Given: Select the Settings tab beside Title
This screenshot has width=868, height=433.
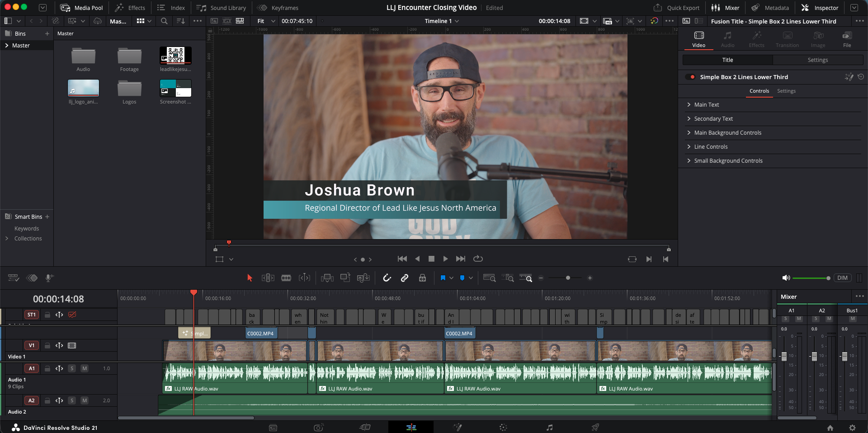Looking at the screenshot, I should coord(818,60).
